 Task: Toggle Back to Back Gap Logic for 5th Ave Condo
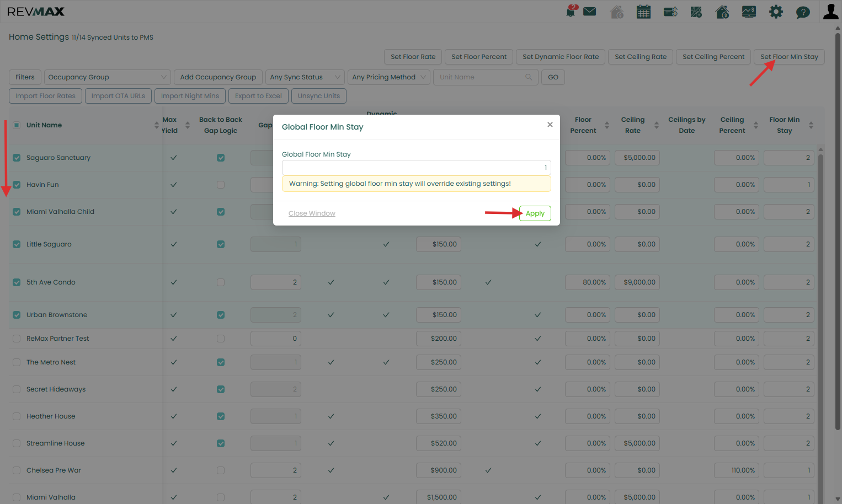(221, 282)
